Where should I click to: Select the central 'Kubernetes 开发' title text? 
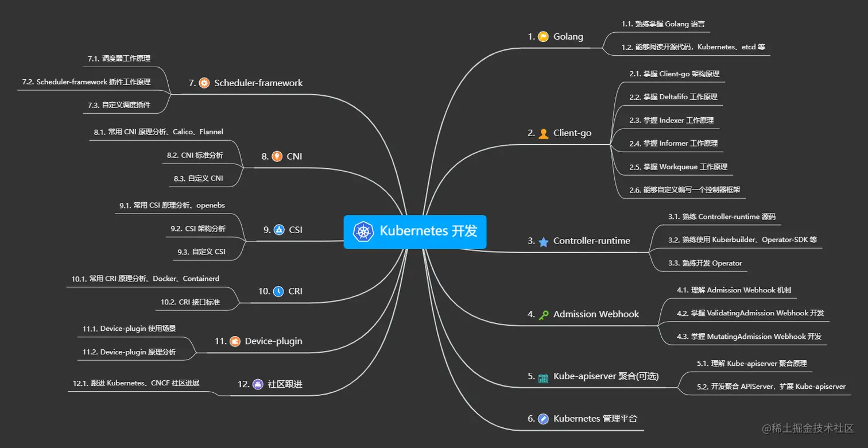(x=428, y=231)
